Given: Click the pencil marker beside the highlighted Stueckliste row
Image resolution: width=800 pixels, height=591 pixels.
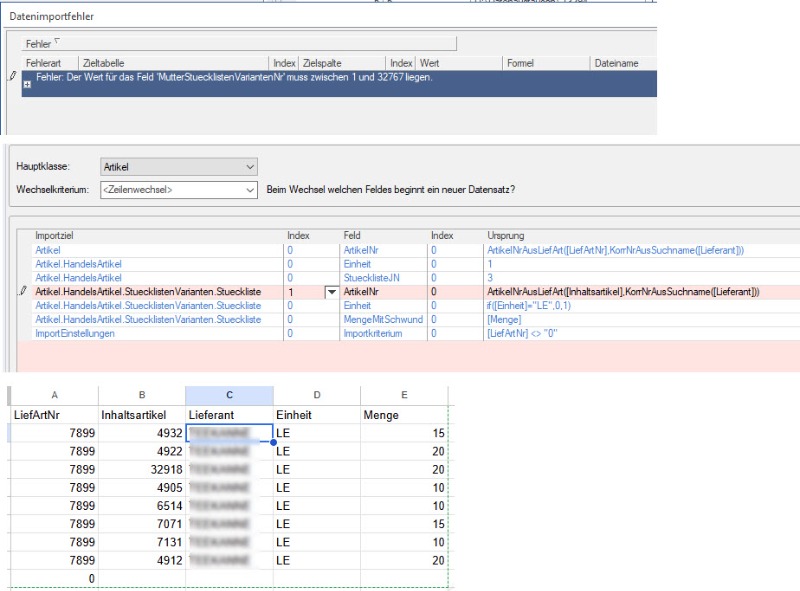Looking at the screenshot, I should [22, 291].
